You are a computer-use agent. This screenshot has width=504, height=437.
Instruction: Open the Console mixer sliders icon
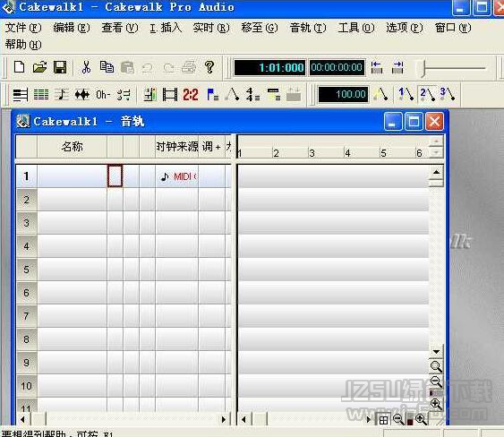124,95
